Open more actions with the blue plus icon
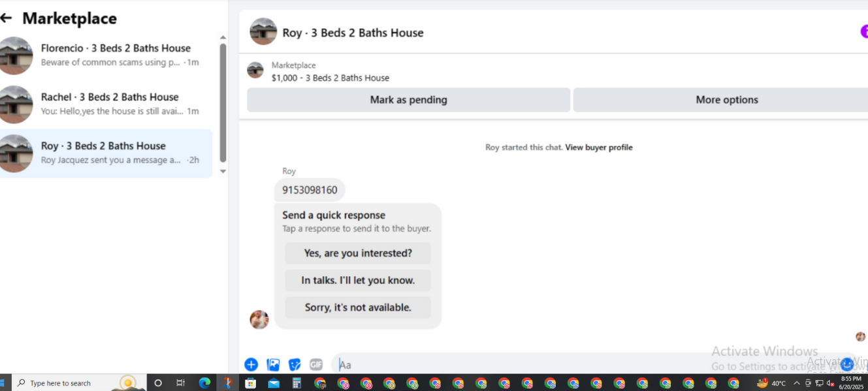868x391 pixels. click(251, 365)
